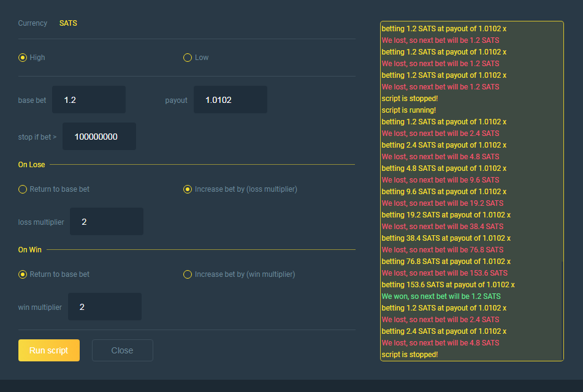583x392 pixels.
Task: Click the green 'We won' log line
Action: coord(441,296)
